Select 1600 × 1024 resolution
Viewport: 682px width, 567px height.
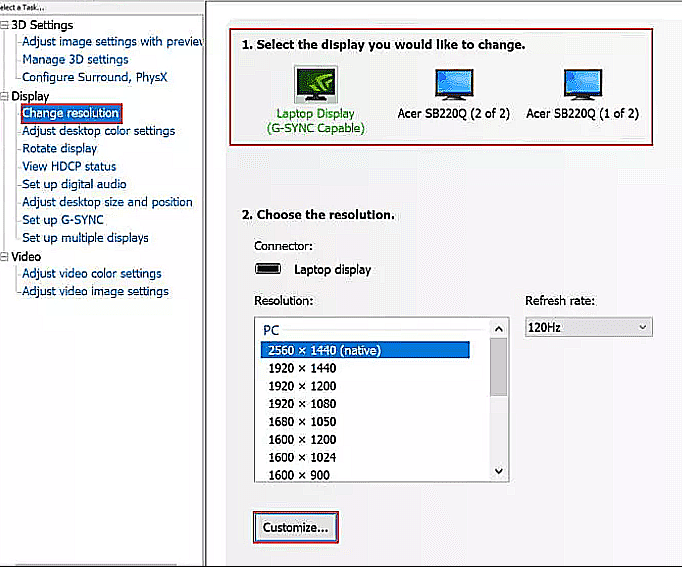click(x=302, y=457)
